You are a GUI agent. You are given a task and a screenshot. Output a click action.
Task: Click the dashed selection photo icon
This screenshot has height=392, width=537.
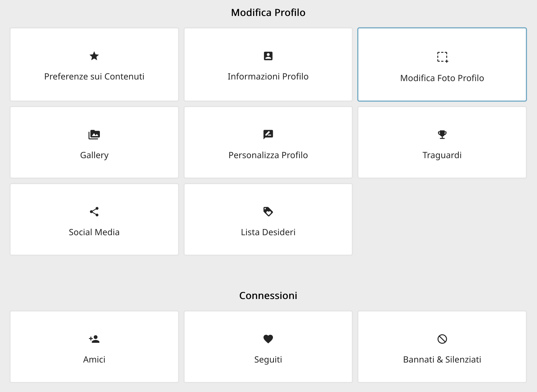pos(443,57)
